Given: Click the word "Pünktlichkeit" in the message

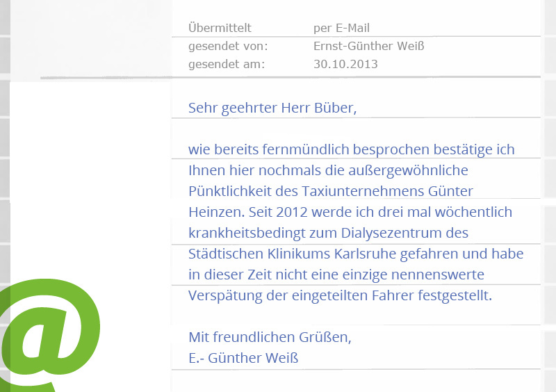Looking at the screenshot, I should (x=227, y=191).
